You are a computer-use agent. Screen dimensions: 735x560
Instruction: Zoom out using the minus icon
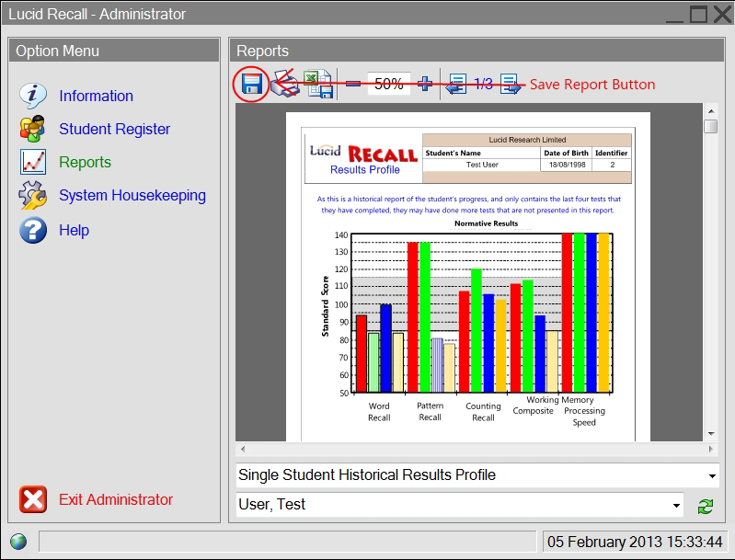pyautogui.click(x=353, y=84)
